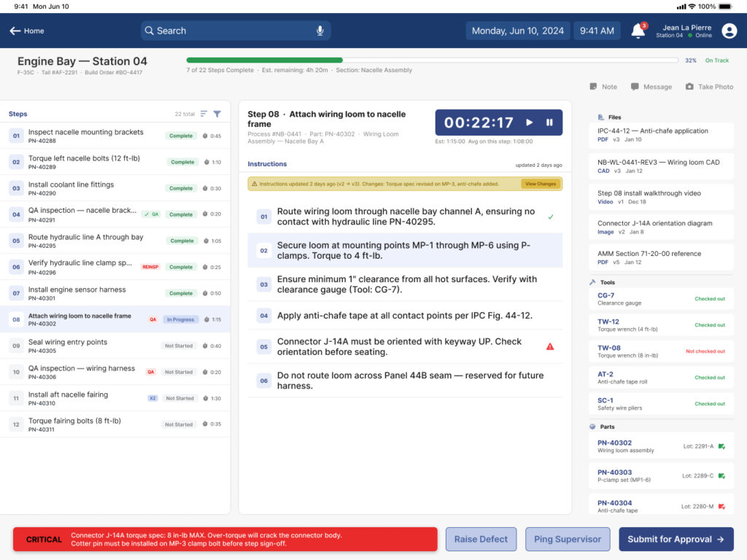Open step 01 Inspect nacelle mounting brackets

(115, 136)
